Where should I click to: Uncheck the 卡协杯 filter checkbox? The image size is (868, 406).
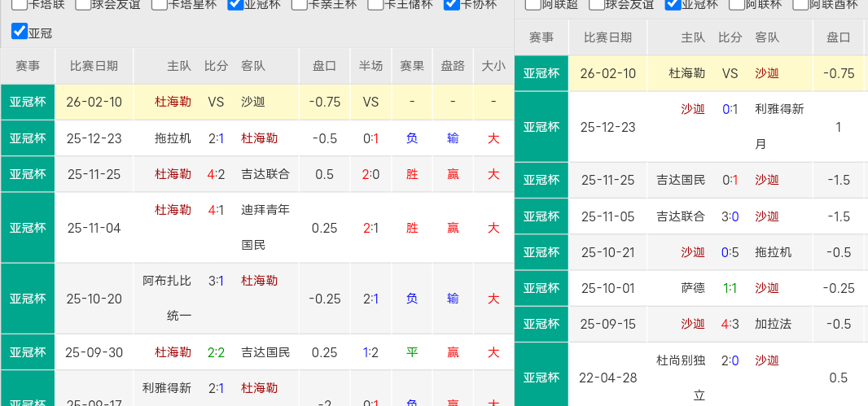click(x=452, y=4)
